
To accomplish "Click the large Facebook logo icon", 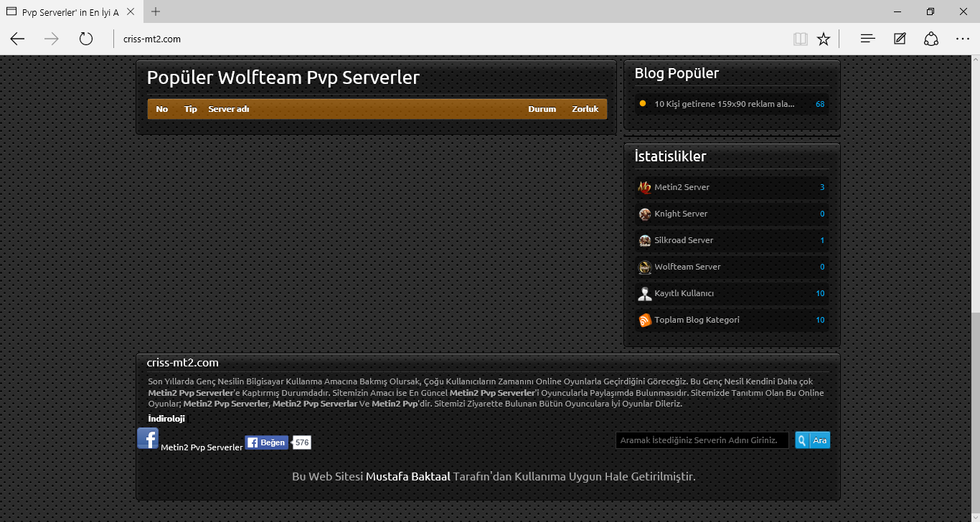I will (148, 438).
